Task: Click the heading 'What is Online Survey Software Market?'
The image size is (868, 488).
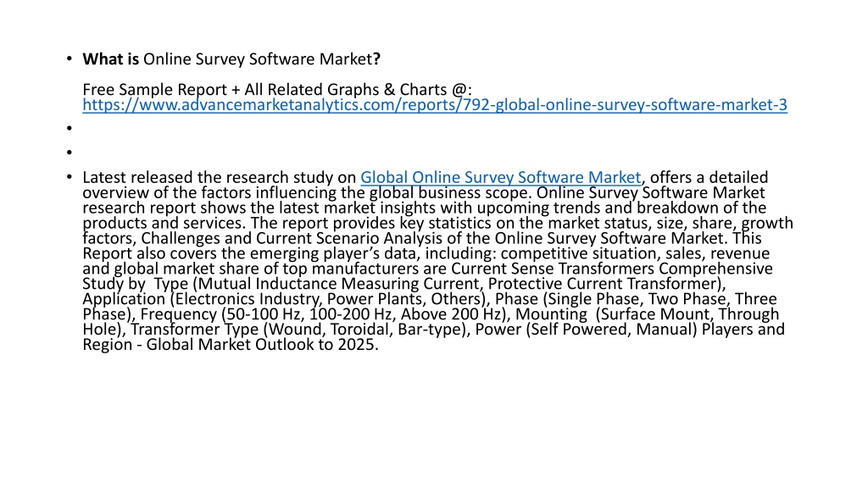Action: tap(231, 59)
